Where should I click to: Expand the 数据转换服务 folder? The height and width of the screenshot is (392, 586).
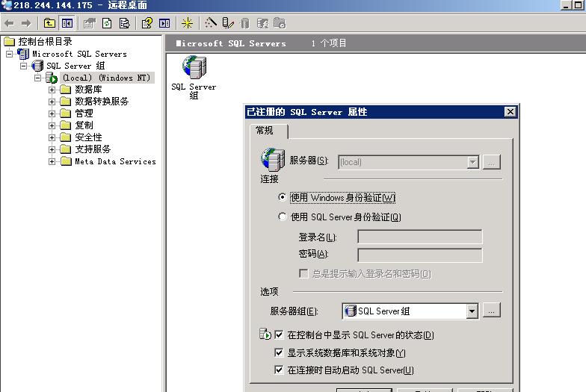coord(52,102)
